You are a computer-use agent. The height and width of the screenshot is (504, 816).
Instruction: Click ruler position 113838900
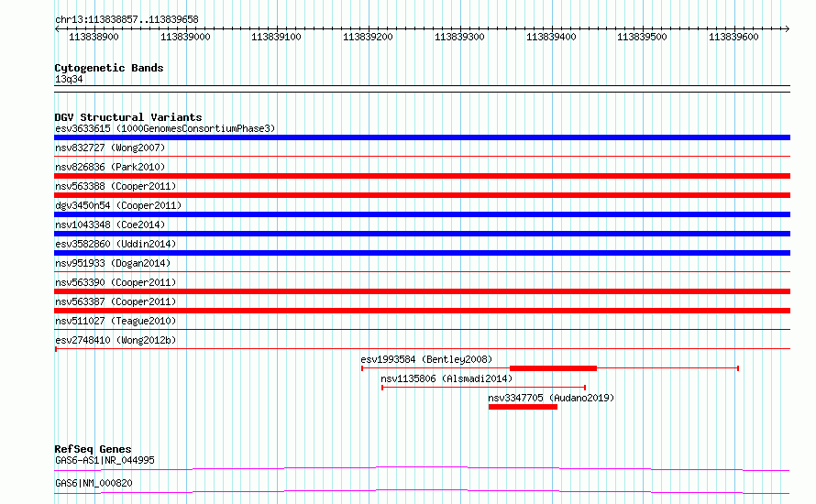pyautogui.click(x=94, y=37)
